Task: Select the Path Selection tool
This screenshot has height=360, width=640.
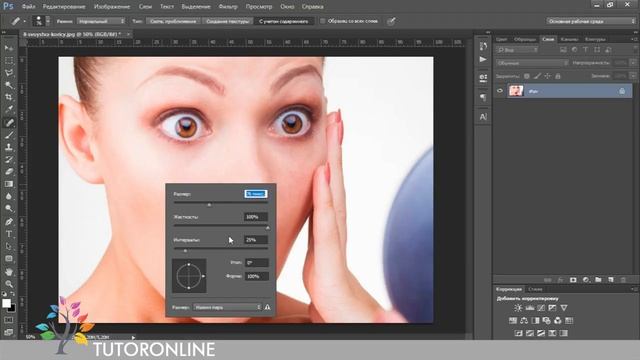Action: coord(9,247)
